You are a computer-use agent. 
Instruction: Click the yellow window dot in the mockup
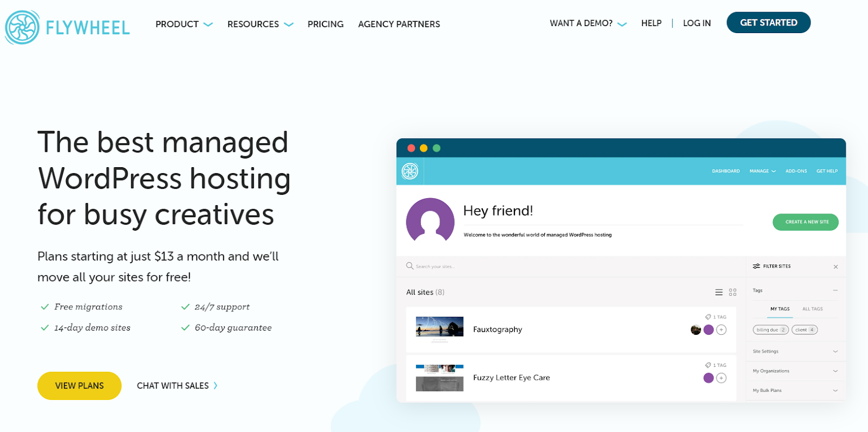coord(424,148)
